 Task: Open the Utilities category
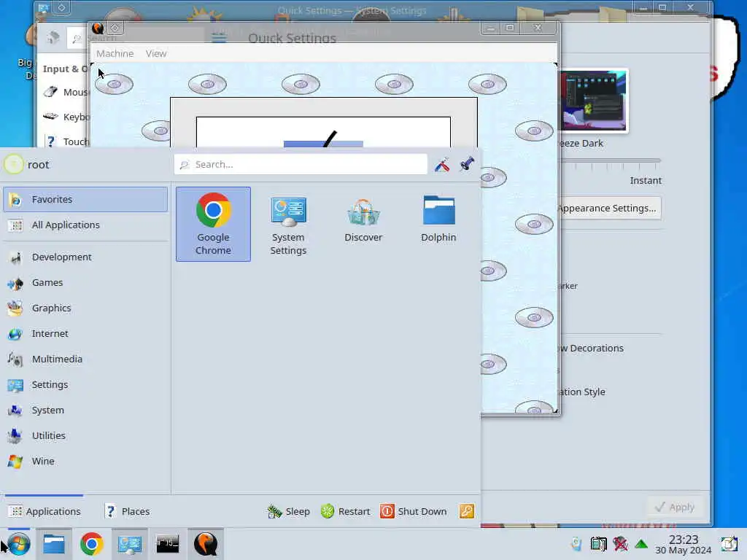pos(85,436)
